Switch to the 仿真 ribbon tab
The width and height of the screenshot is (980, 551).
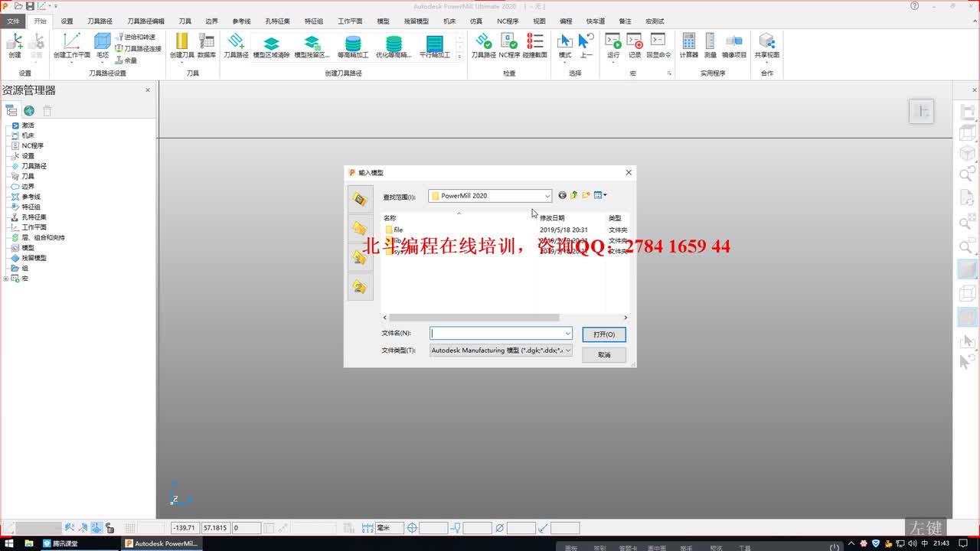[476, 21]
